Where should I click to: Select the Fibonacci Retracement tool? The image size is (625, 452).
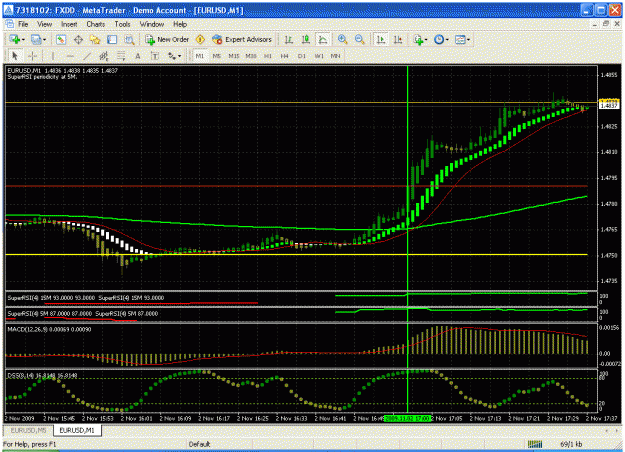coord(121,56)
